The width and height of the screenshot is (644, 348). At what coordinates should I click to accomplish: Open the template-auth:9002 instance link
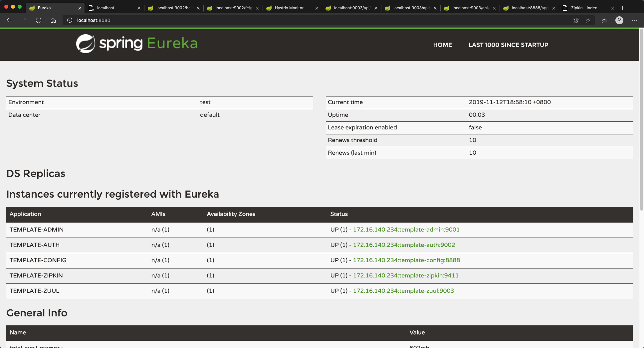[x=404, y=245]
